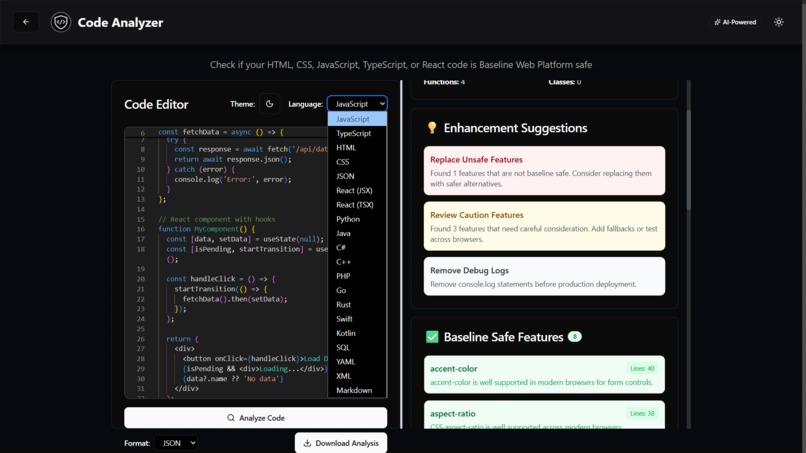Click the Lines: 38 tag

(x=642, y=413)
